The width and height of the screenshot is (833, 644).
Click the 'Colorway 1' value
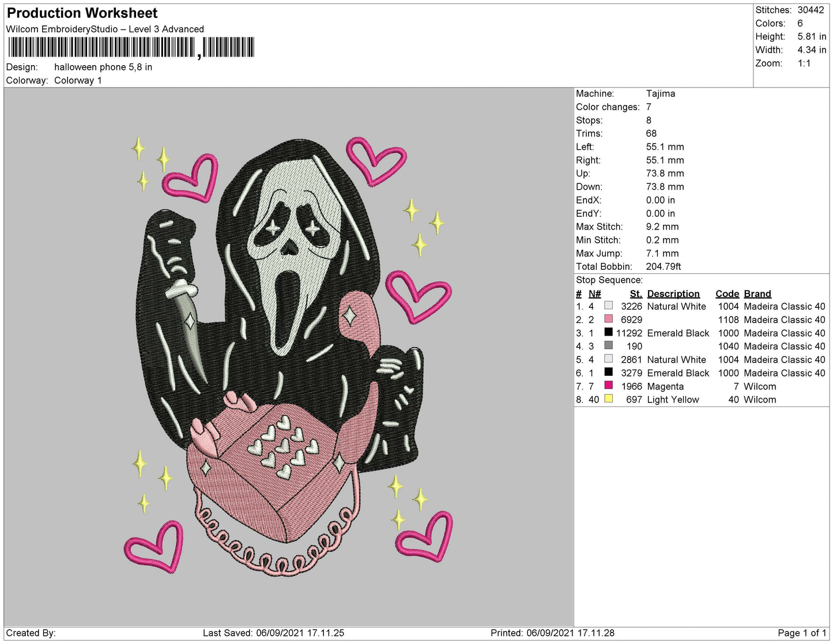tap(78, 80)
